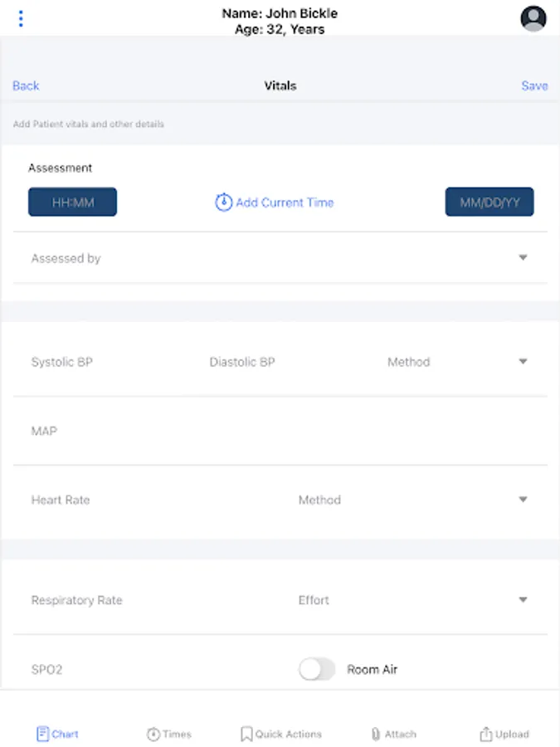Open the three-dot options menu

[21, 18]
